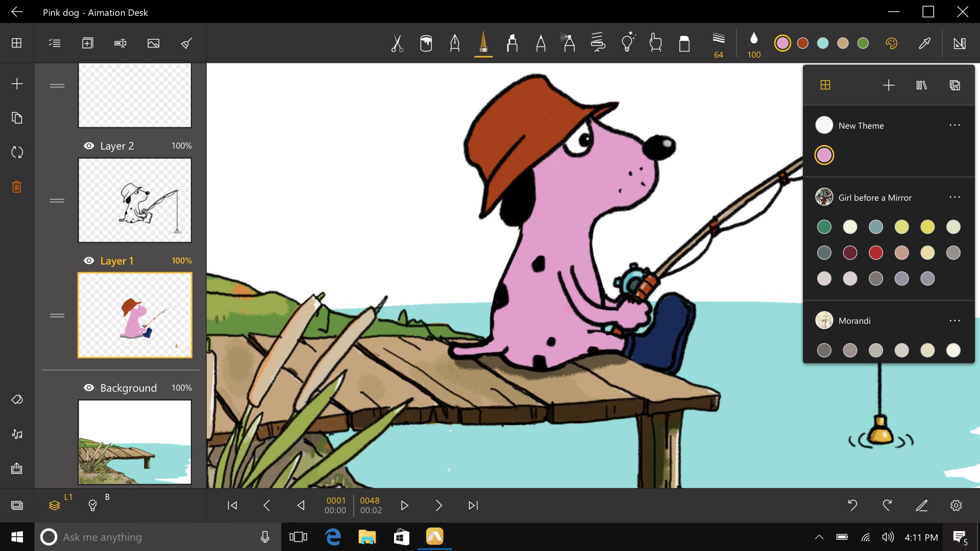Click the Lightbulb onion-skin tool icon

point(627,43)
